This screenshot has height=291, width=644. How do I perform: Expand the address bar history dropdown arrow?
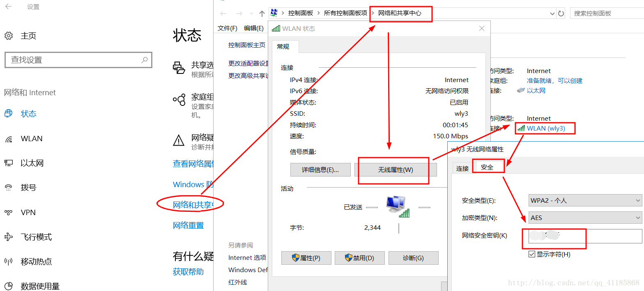coord(553,13)
